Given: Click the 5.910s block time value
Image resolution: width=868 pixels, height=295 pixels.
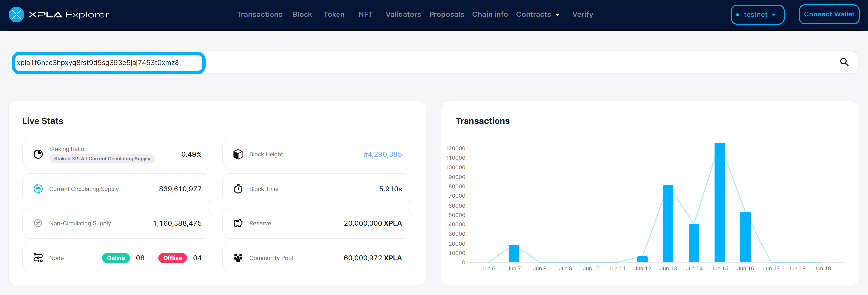Looking at the screenshot, I should (390, 189).
